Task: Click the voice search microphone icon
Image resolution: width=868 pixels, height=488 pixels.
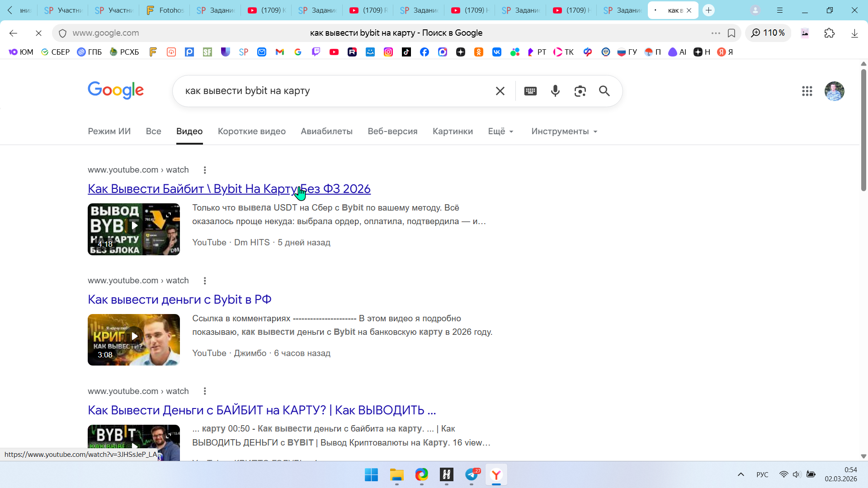Action: tap(555, 91)
